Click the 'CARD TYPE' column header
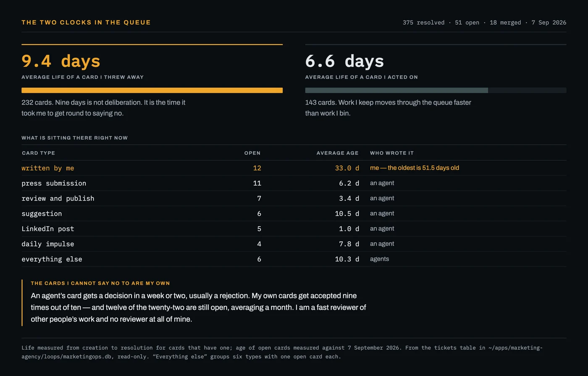Image resolution: width=588 pixels, height=376 pixels. 38,153
